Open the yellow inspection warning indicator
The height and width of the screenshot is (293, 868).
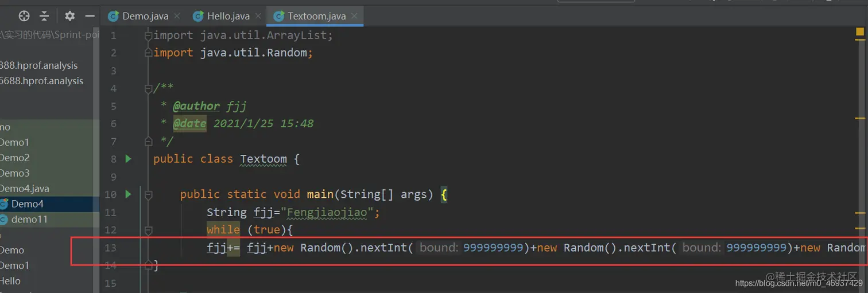pos(859,33)
